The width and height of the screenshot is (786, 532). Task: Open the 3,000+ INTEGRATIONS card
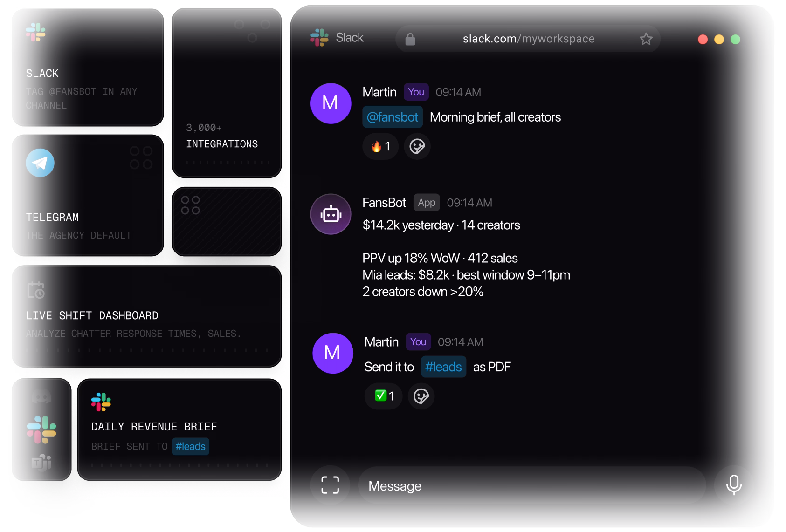pos(227,93)
